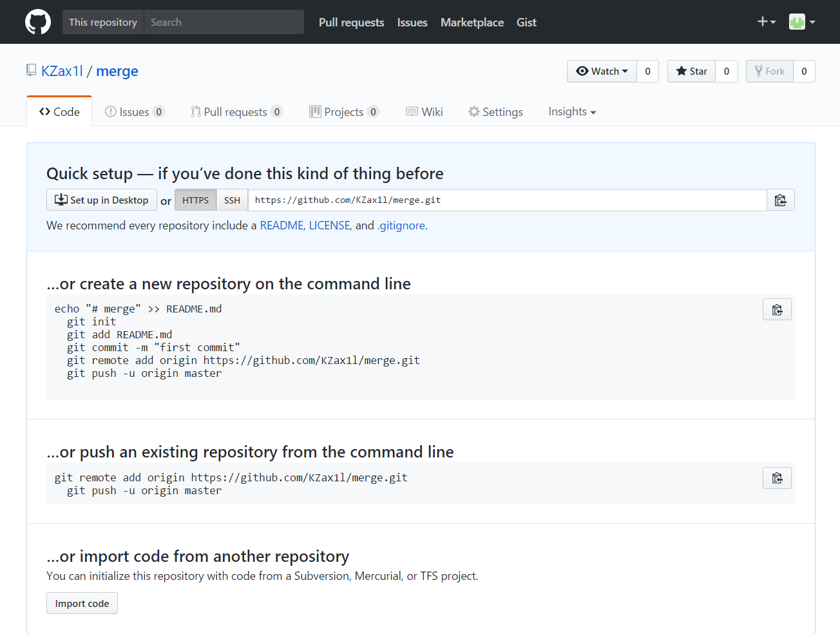Open the merge repository name link

[117, 71]
